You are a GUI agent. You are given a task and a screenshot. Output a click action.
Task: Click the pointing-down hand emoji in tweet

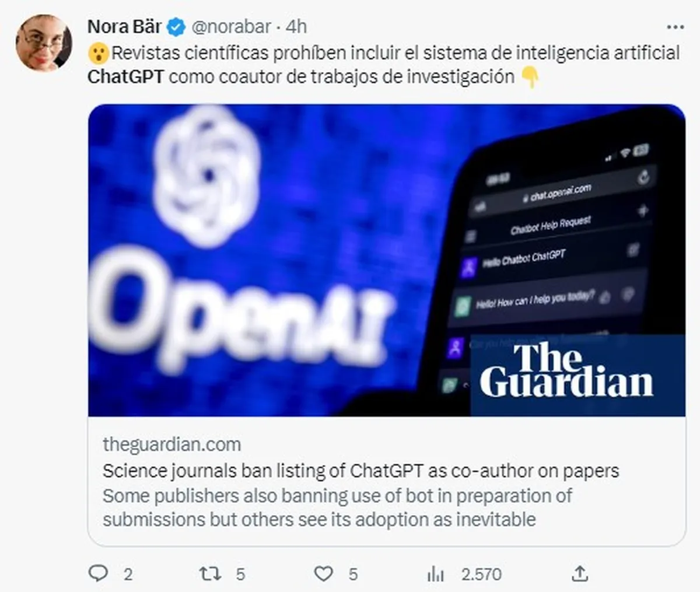(531, 77)
